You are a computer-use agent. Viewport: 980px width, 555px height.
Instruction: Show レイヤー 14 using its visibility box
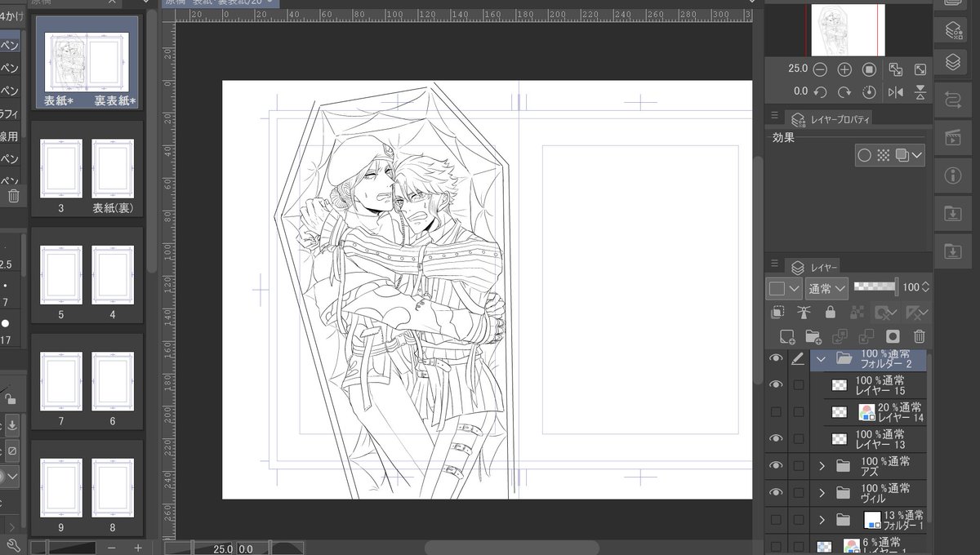coord(776,411)
